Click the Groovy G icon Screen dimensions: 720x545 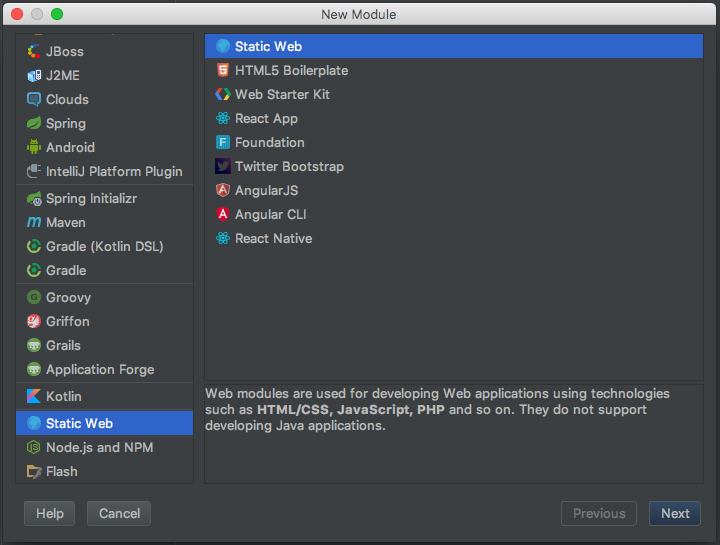(34, 298)
